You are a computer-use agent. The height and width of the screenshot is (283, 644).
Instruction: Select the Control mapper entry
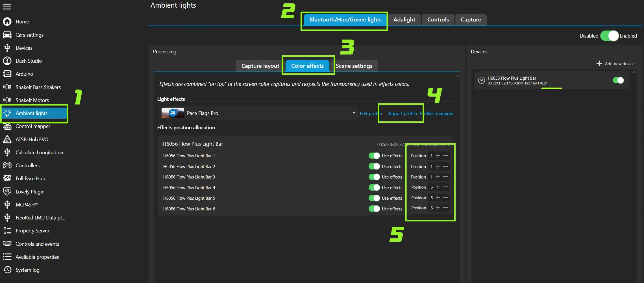pos(33,126)
